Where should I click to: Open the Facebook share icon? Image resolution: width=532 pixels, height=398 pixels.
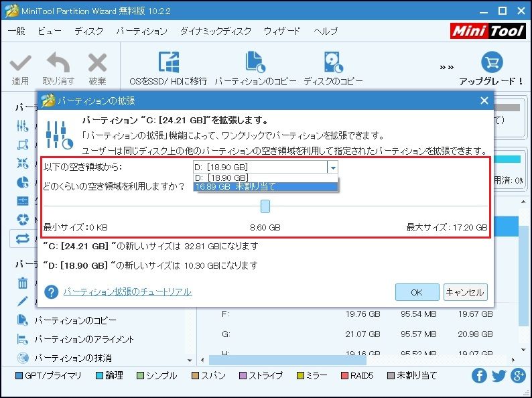pyautogui.click(x=479, y=376)
